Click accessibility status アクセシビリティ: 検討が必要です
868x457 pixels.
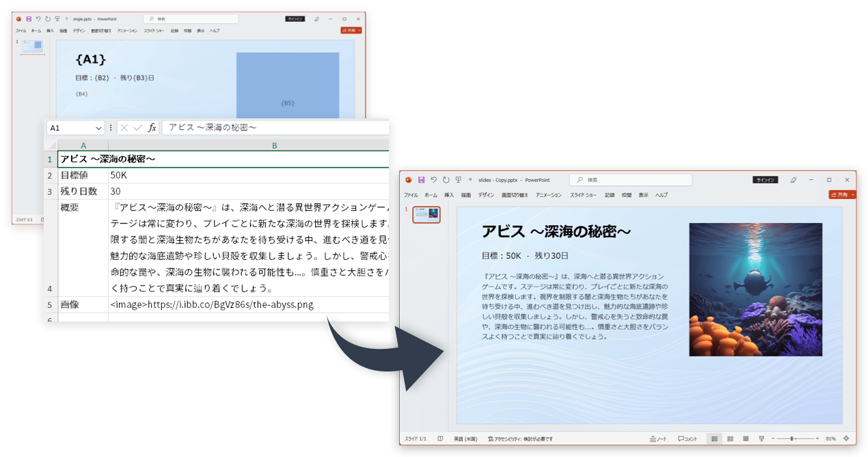point(520,439)
